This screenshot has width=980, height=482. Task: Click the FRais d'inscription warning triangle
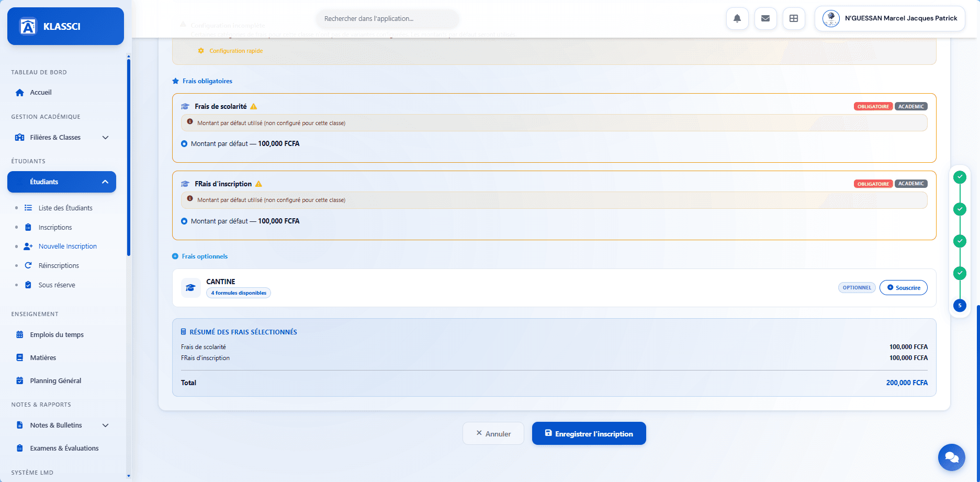tap(258, 184)
